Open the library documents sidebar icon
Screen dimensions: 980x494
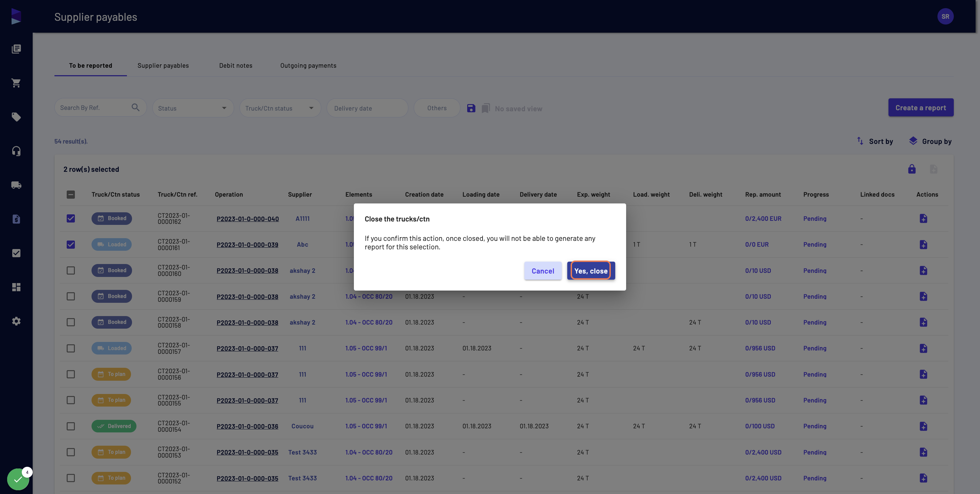[x=16, y=49]
